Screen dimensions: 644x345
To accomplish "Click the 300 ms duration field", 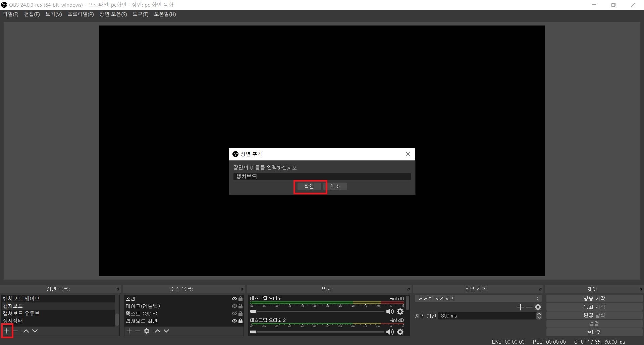I will click(x=487, y=316).
